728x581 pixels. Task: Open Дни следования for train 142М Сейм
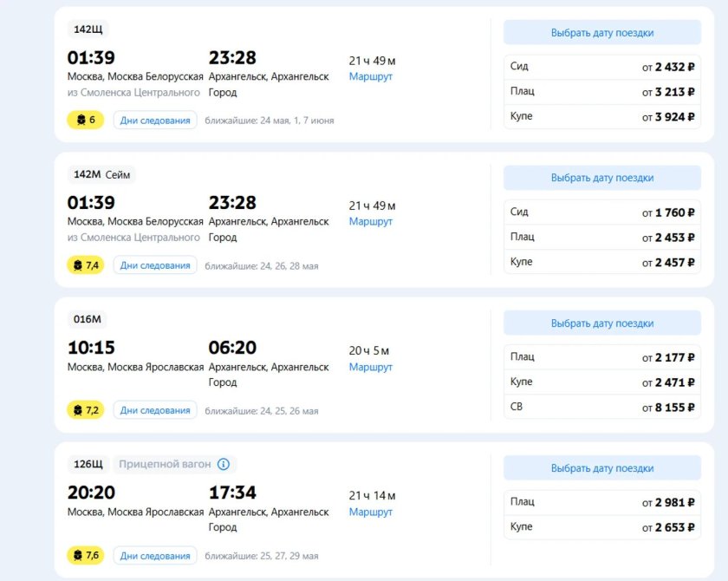155,265
